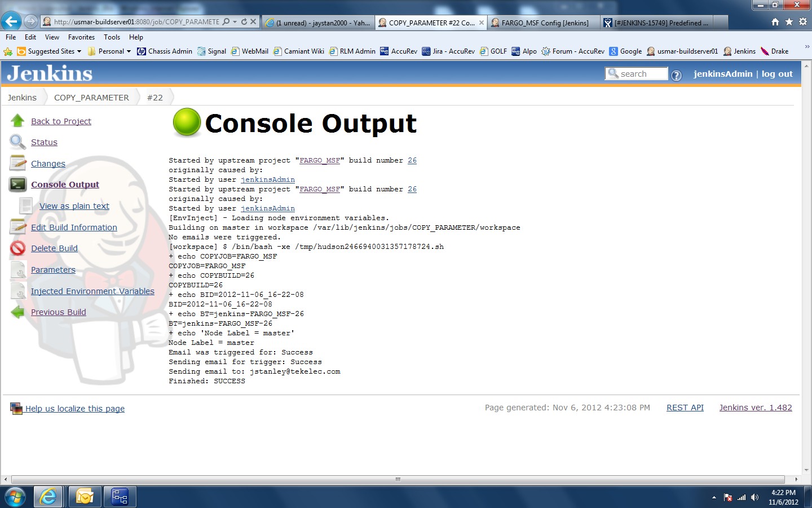
Task: Click the localize page flag icon
Action: click(x=16, y=408)
